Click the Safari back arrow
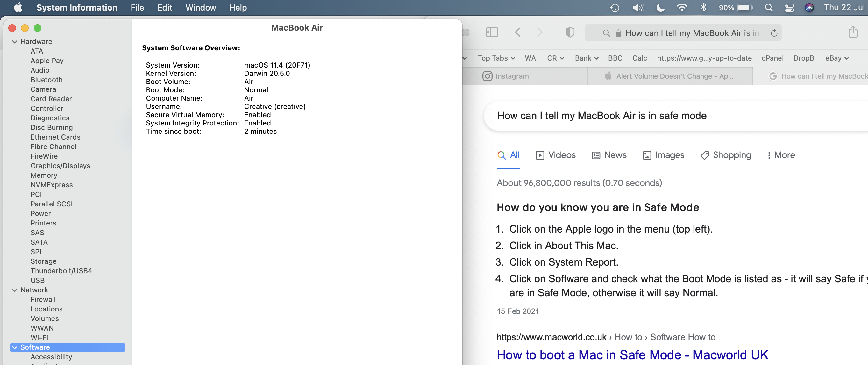This screenshot has height=365, width=868. click(517, 32)
